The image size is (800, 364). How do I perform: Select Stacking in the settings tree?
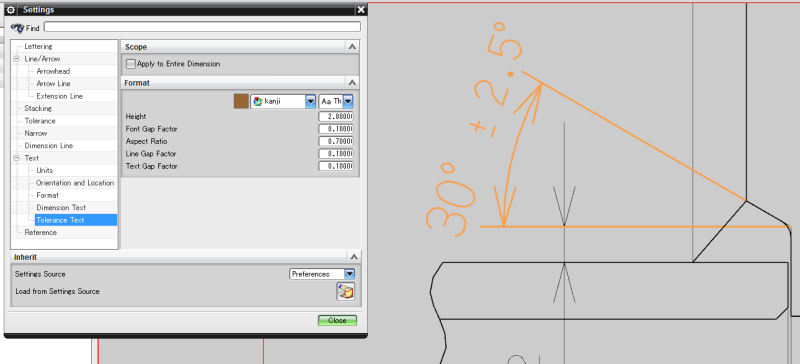click(x=38, y=108)
